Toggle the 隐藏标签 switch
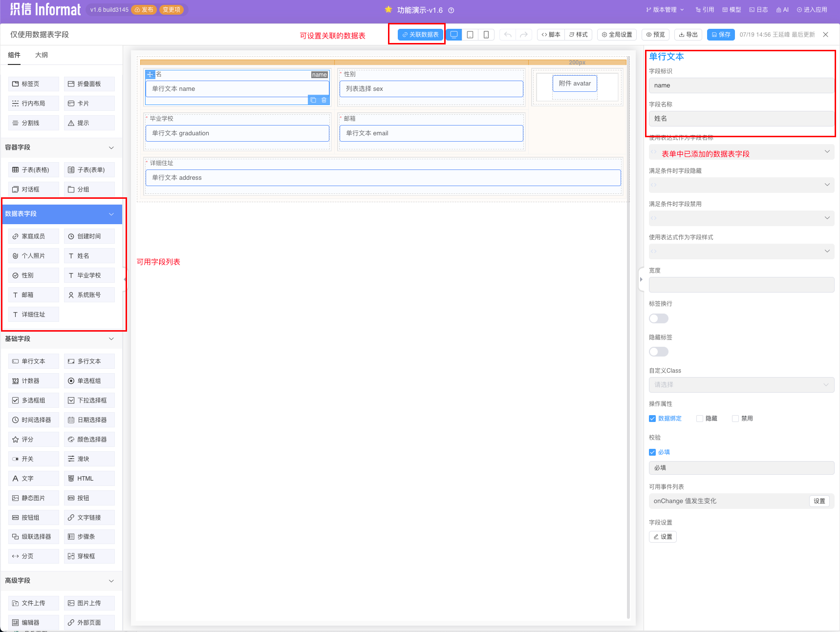 [x=658, y=352]
